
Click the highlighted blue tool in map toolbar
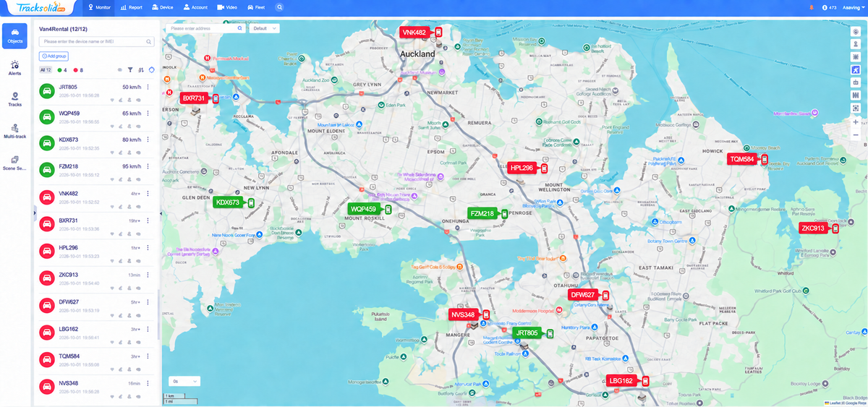point(856,69)
